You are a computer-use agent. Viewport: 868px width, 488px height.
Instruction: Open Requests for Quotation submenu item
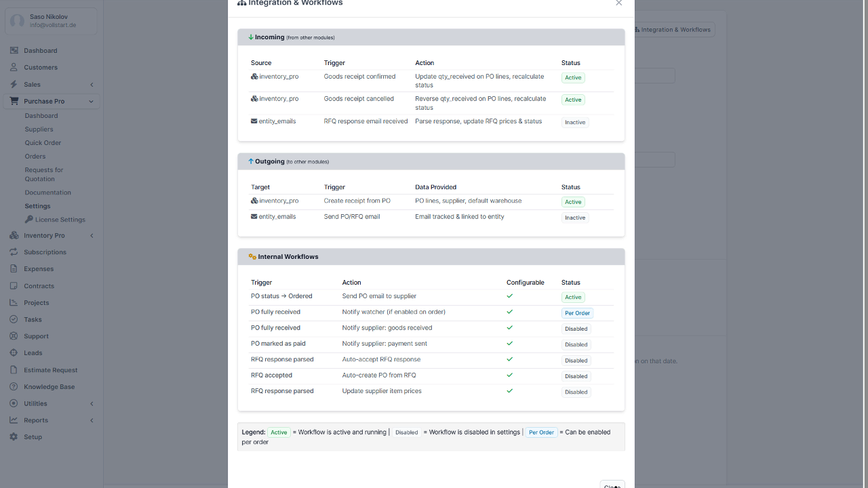[x=44, y=174]
